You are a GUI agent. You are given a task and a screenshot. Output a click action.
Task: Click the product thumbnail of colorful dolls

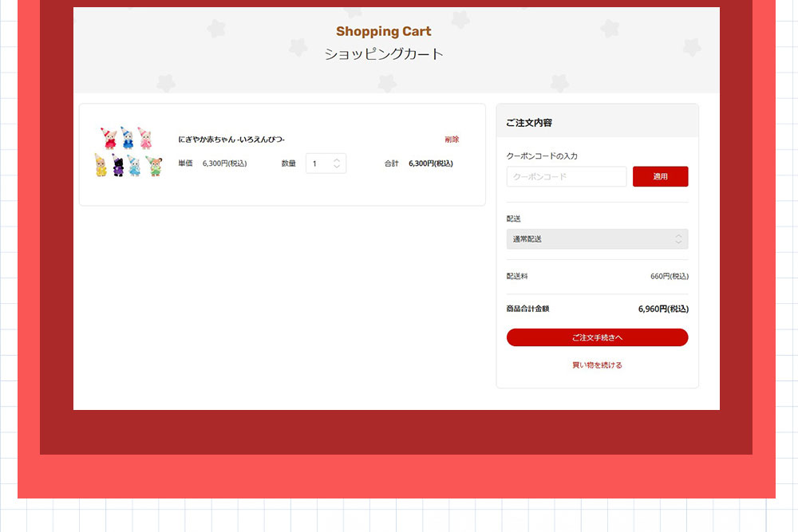(x=128, y=152)
